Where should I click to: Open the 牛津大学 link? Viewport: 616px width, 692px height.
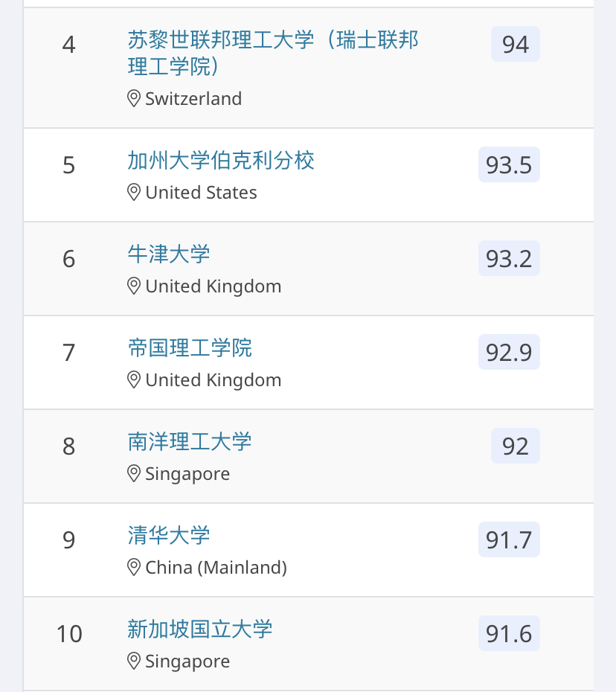click(169, 254)
